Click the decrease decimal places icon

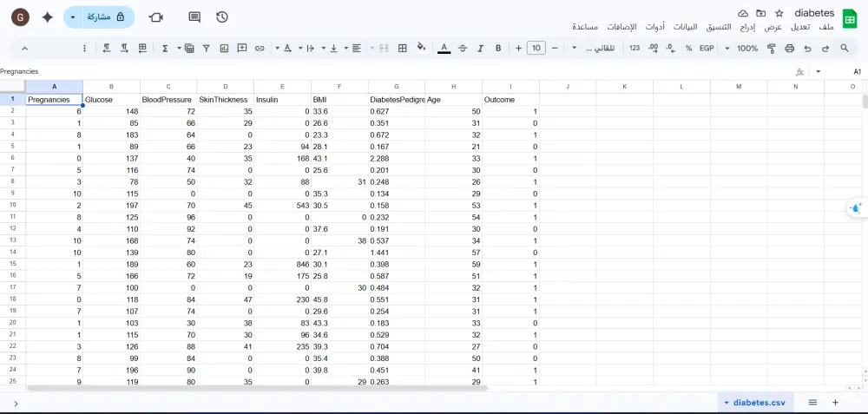[x=671, y=48]
